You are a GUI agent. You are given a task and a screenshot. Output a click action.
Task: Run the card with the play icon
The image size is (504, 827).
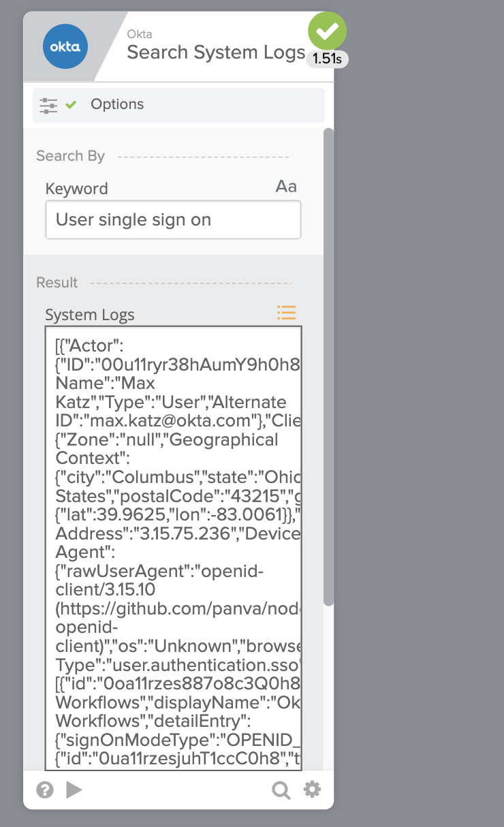[74, 790]
